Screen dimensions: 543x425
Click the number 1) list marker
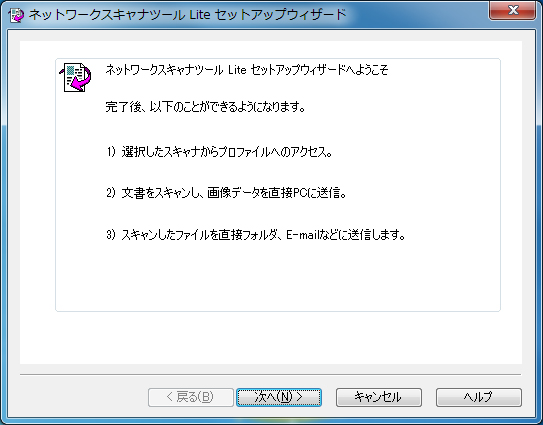(x=111, y=152)
